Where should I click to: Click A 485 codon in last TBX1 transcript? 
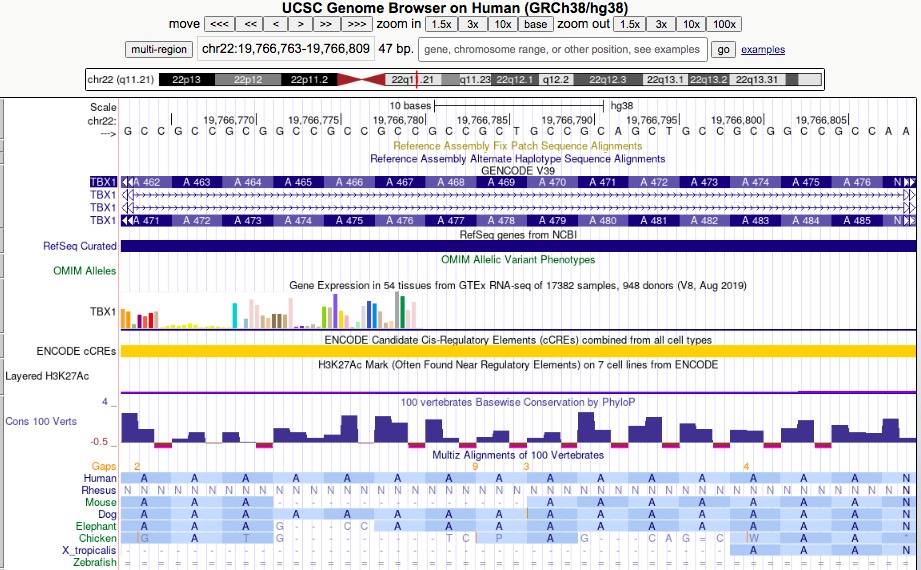tap(858, 220)
